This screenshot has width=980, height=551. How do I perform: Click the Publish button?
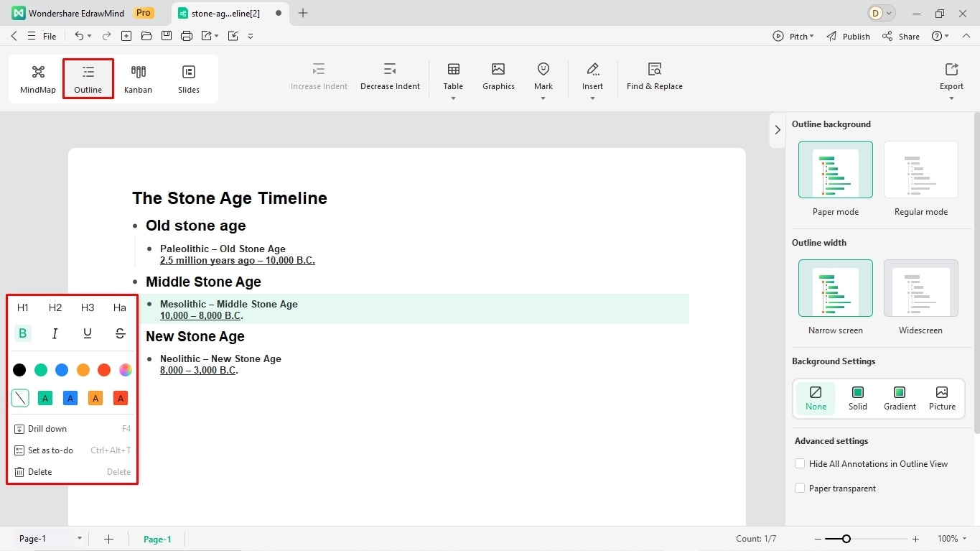[848, 36]
